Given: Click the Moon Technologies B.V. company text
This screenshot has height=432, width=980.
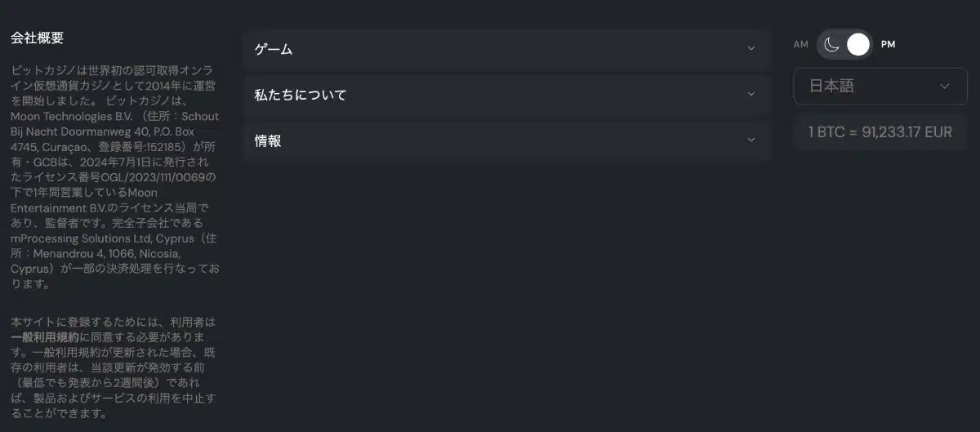Looking at the screenshot, I should [72, 117].
